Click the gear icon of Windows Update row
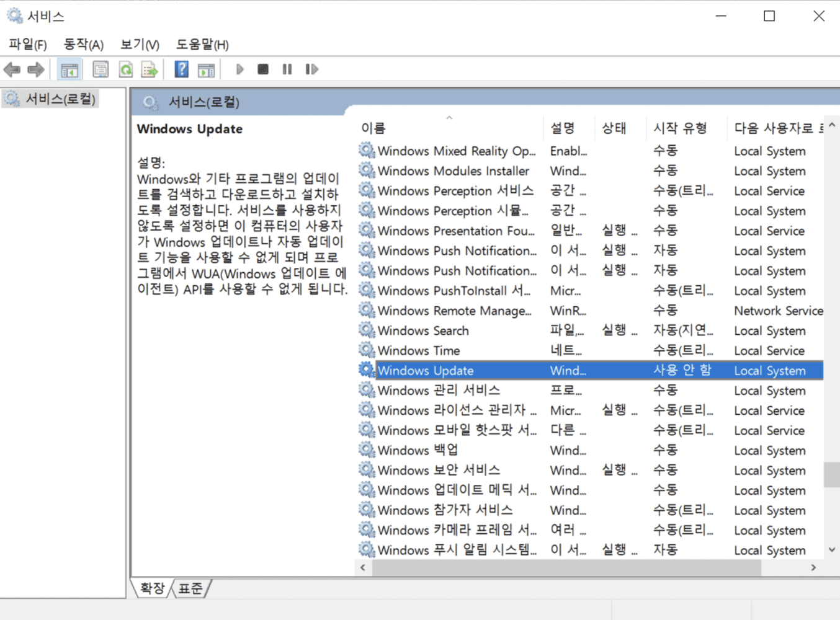 point(367,370)
